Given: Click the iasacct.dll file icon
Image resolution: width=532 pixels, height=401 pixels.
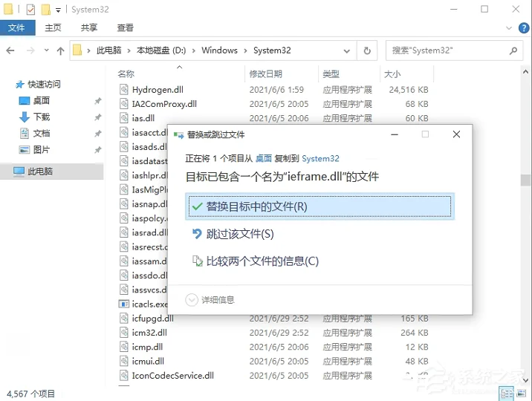Looking at the screenshot, I should pos(124,132).
